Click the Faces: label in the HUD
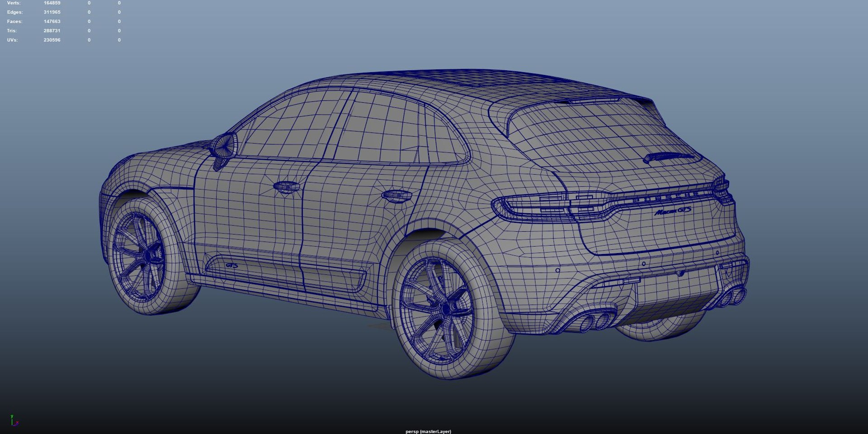868x434 pixels. (14, 21)
